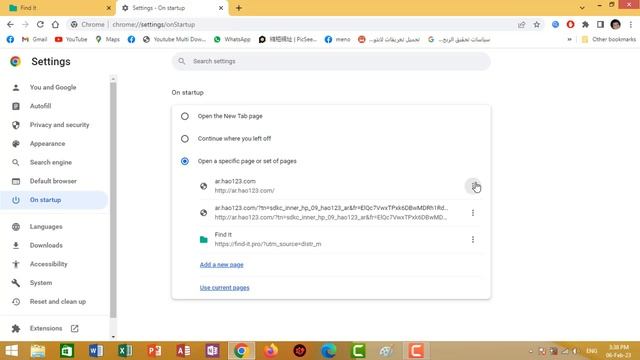This screenshot has width=640, height=360.
Task: Toggle the side panel button
Action: click(x=600, y=24)
